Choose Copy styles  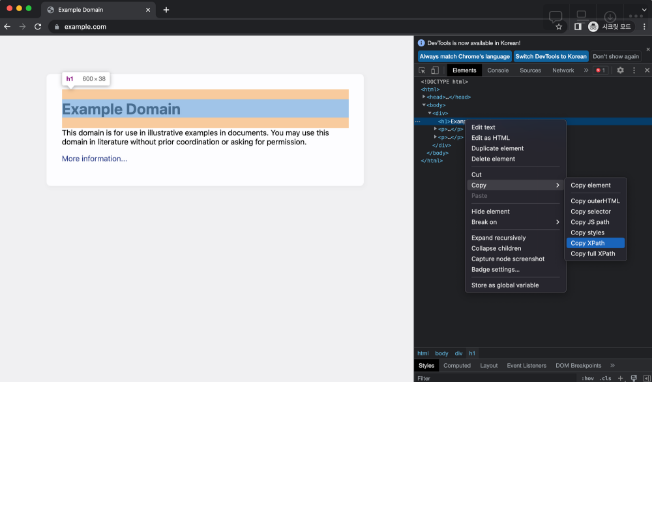[x=595, y=233]
